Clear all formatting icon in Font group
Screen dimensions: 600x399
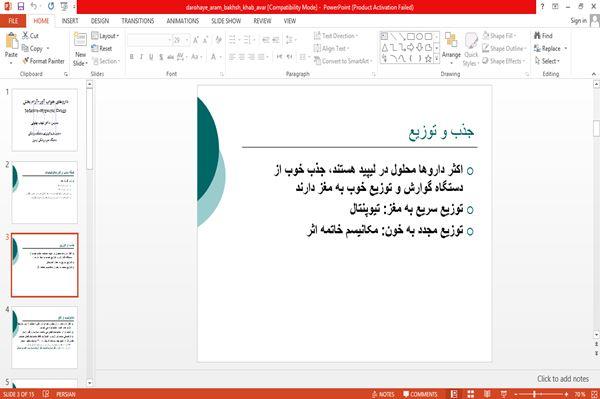click(218, 40)
